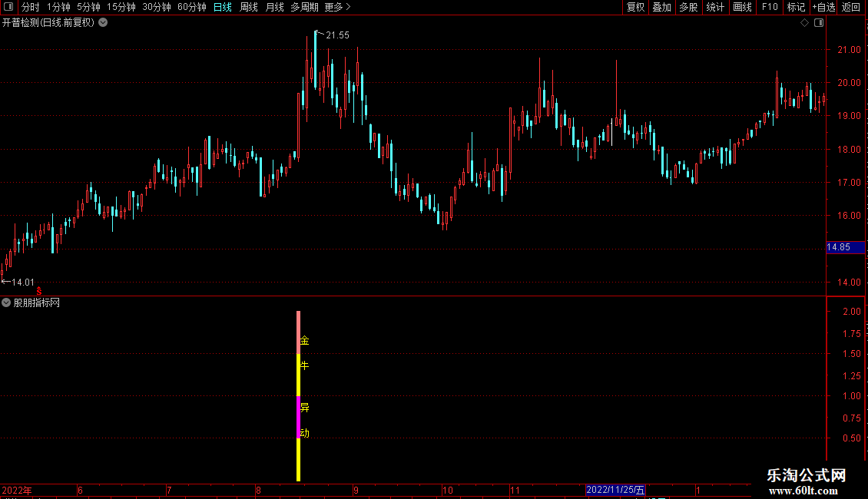The width and height of the screenshot is (868, 499).
Task: Click month 9 on the time axis
Action: coord(356,491)
